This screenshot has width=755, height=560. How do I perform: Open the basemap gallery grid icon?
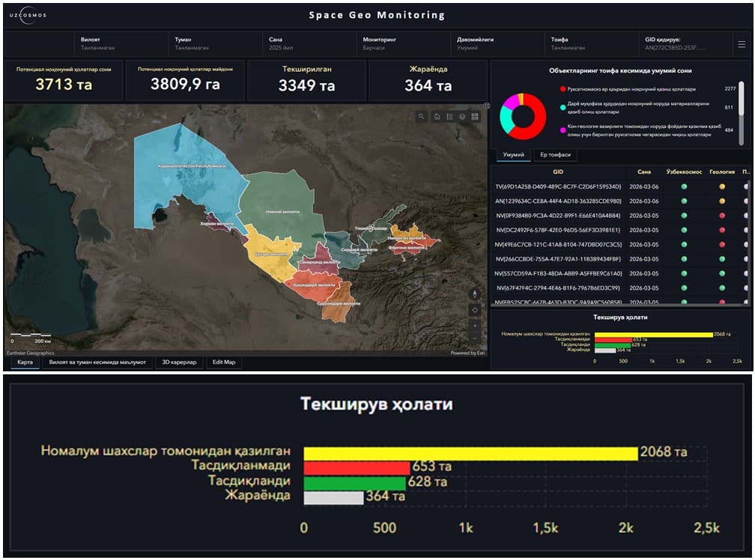coord(476,117)
